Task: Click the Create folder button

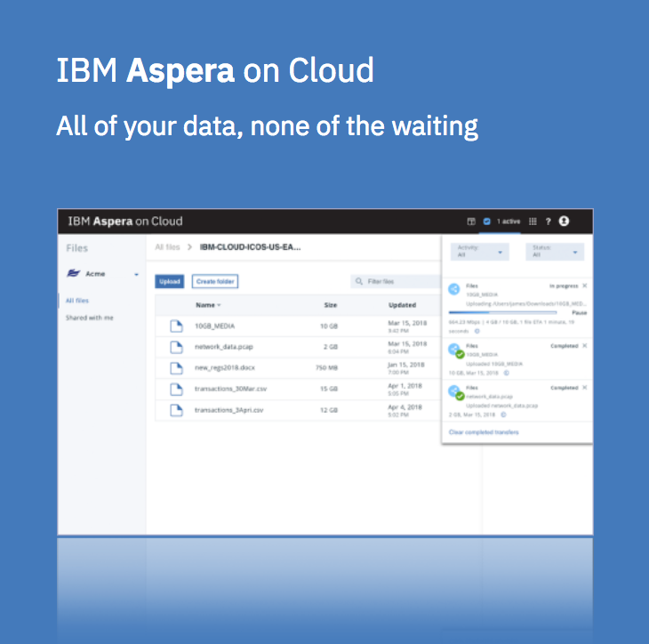Action: click(215, 281)
